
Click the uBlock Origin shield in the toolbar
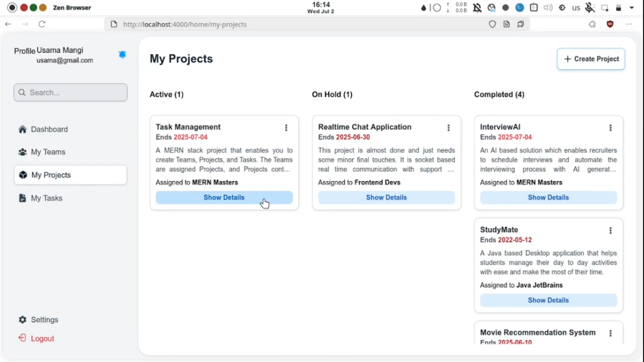pyautogui.click(x=610, y=24)
